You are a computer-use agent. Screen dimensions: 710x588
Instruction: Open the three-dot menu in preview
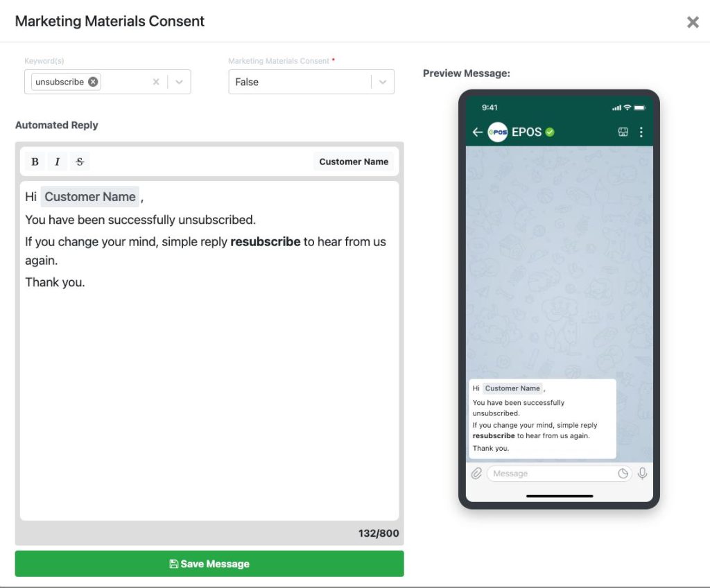tap(641, 132)
